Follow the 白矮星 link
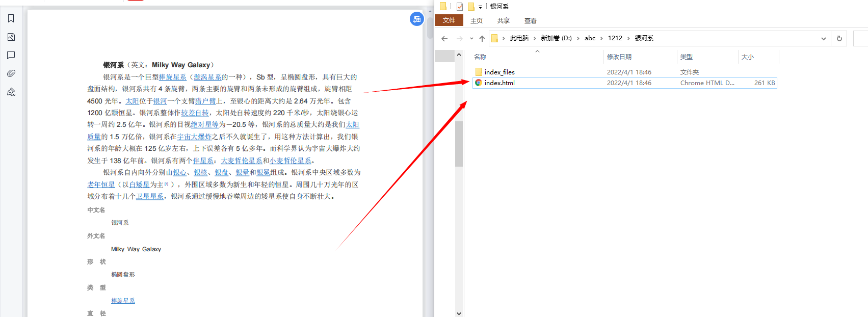 click(139, 184)
